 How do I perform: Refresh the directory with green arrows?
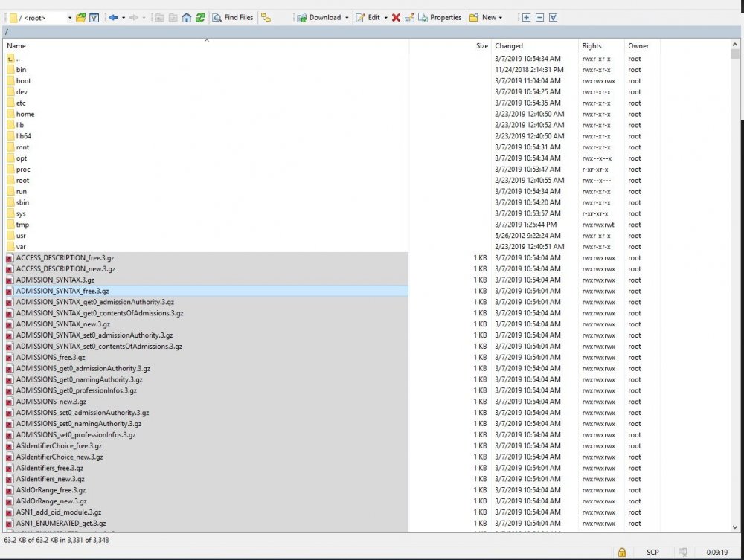(200, 18)
